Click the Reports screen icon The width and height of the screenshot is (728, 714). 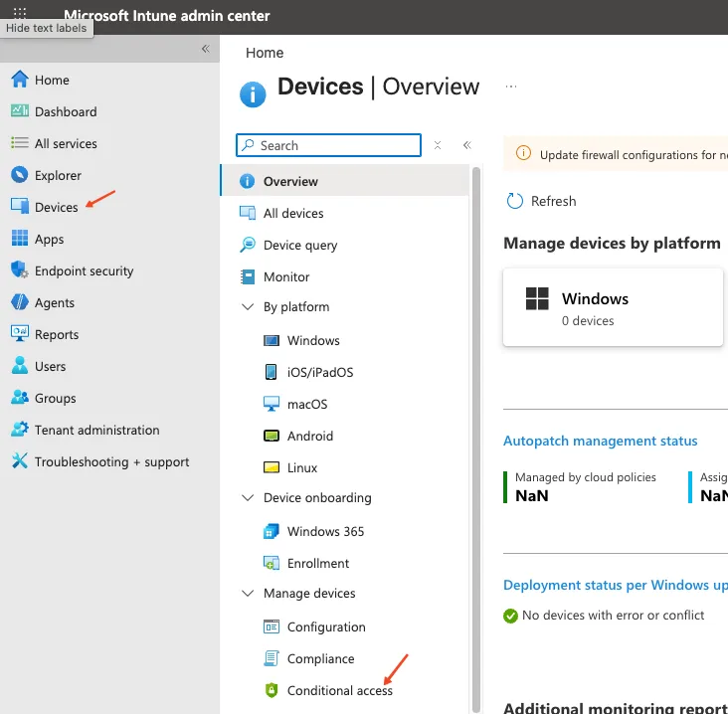[x=20, y=334]
